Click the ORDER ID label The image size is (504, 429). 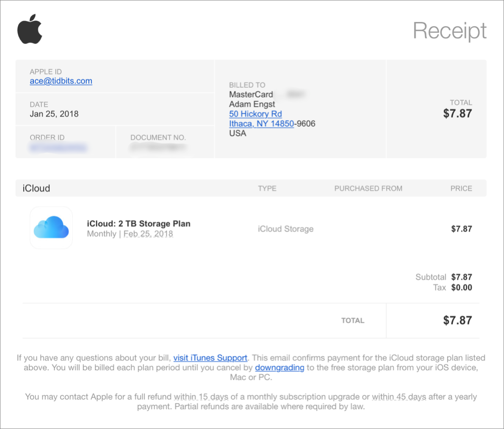pyautogui.click(x=47, y=137)
